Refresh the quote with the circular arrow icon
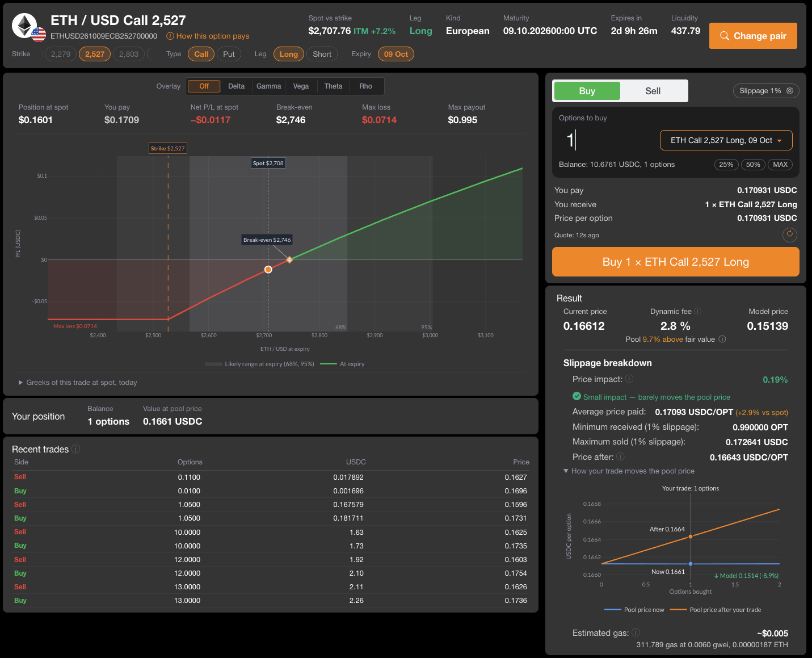Image resolution: width=812 pixels, height=658 pixels. pyautogui.click(x=790, y=234)
